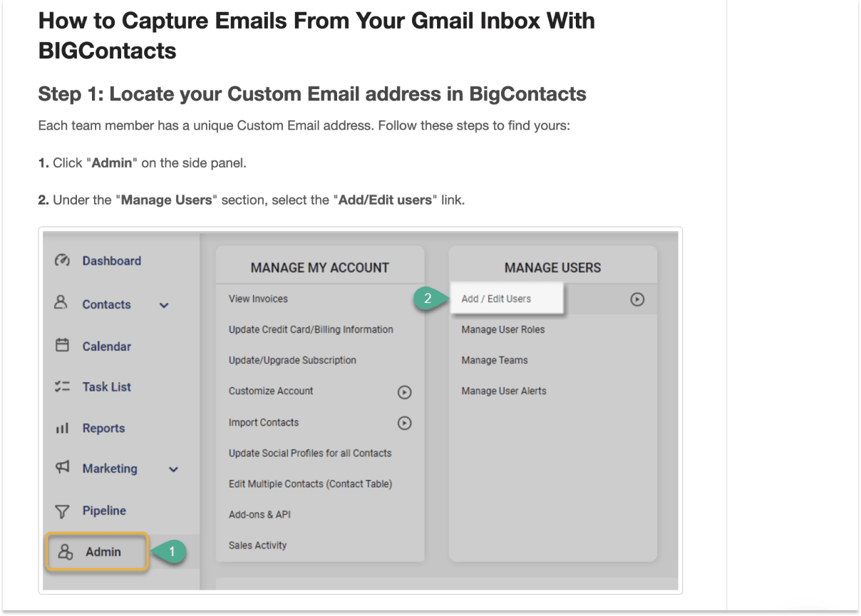This screenshot has height=616, width=861.
Task: Open the View Invoices link
Action: (x=258, y=299)
